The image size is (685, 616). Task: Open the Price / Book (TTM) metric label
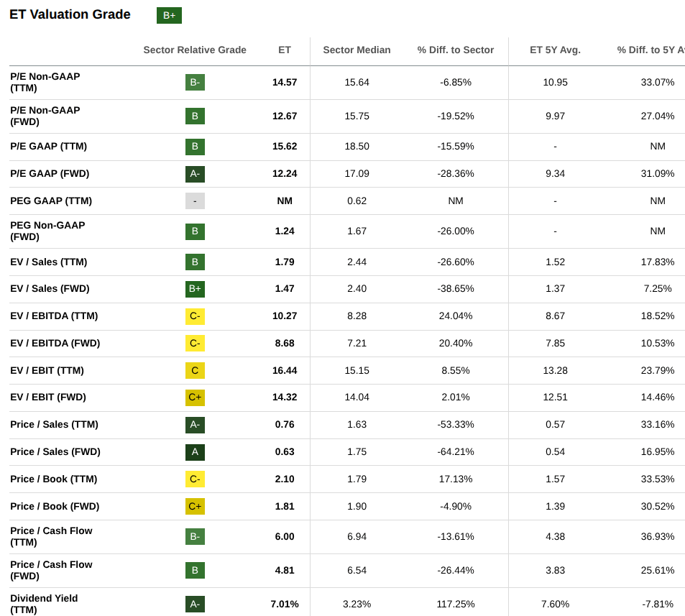tap(54, 479)
